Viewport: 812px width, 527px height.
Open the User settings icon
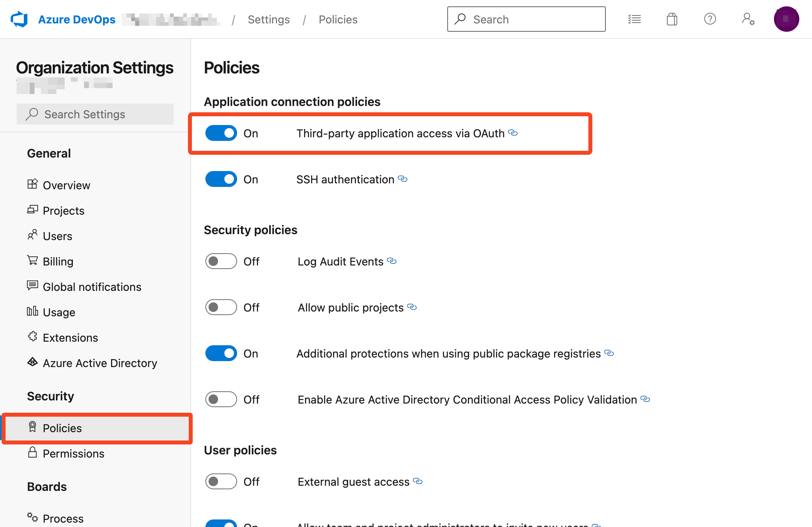pyautogui.click(x=748, y=19)
